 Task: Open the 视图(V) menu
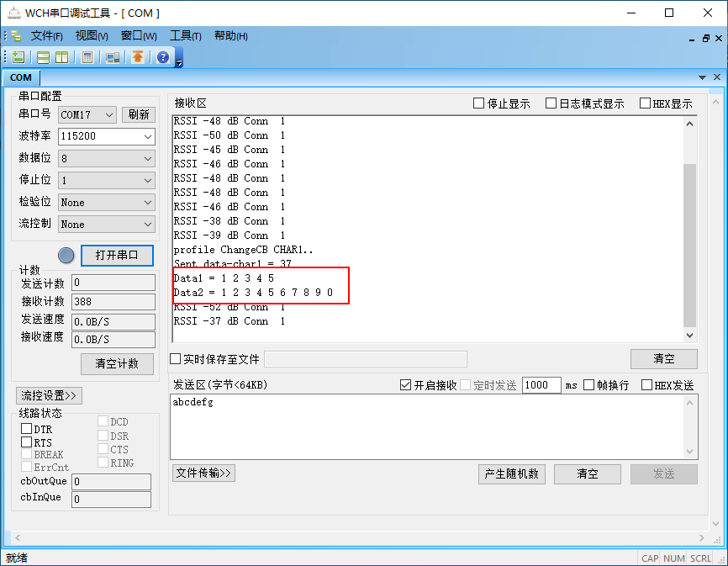pyautogui.click(x=92, y=36)
